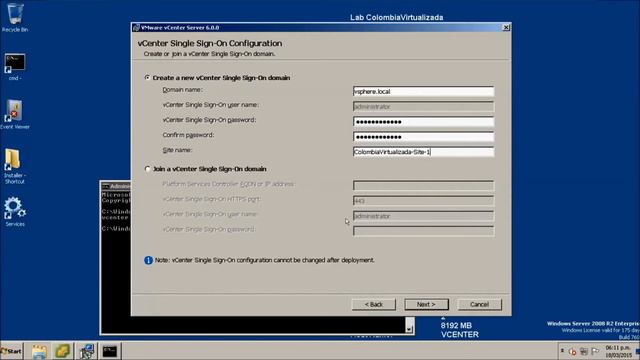
Task: Show hidden tray icons arrow
Action: 562,351
